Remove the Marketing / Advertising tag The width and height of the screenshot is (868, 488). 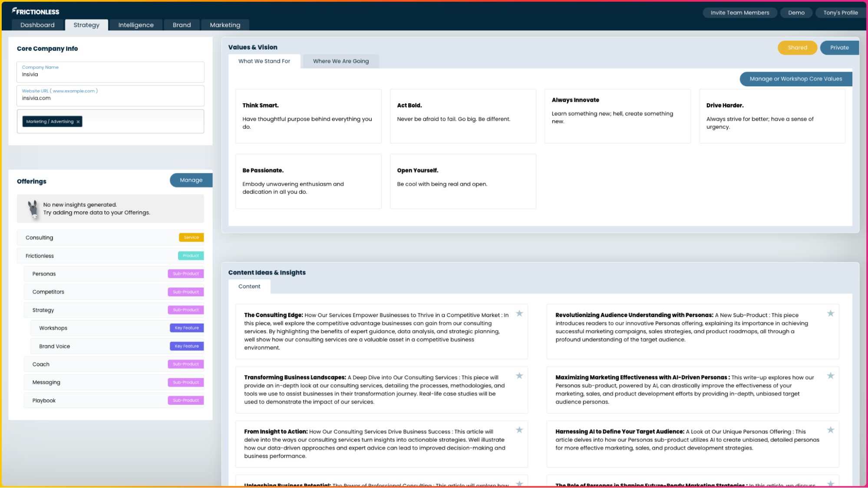pos(78,122)
